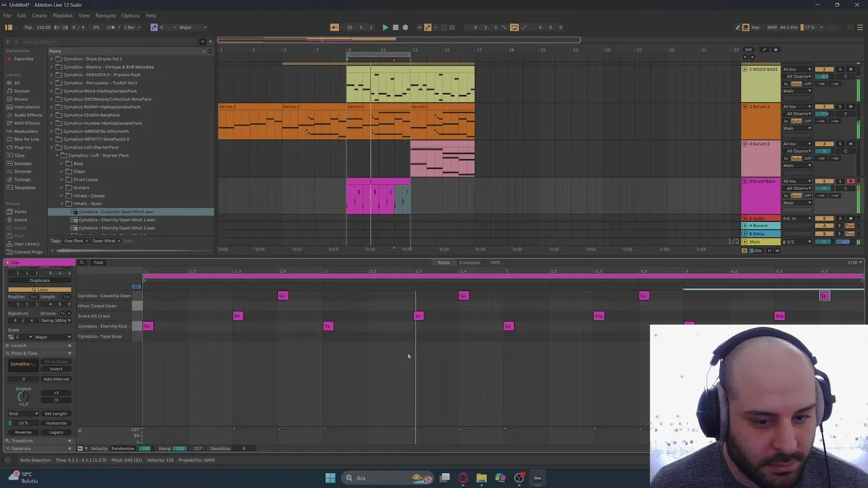Click the Set locator button
This screenshot has width=868, height=488.
pyautogui.click(x=749, y=49)
